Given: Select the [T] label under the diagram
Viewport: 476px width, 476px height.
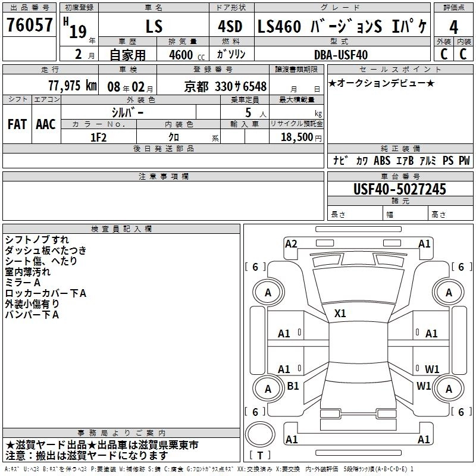Looking at the screenshot, I should 259,456.
